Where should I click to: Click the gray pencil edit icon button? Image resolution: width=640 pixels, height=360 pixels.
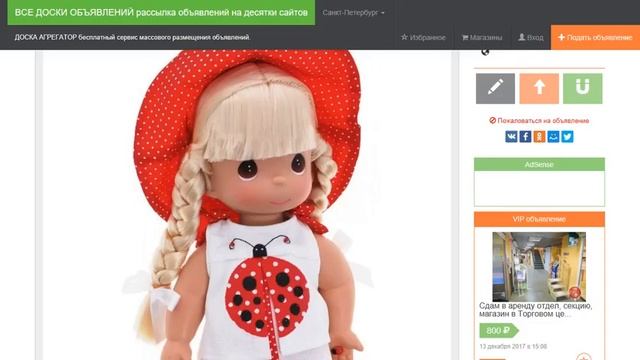coord(495,89)
